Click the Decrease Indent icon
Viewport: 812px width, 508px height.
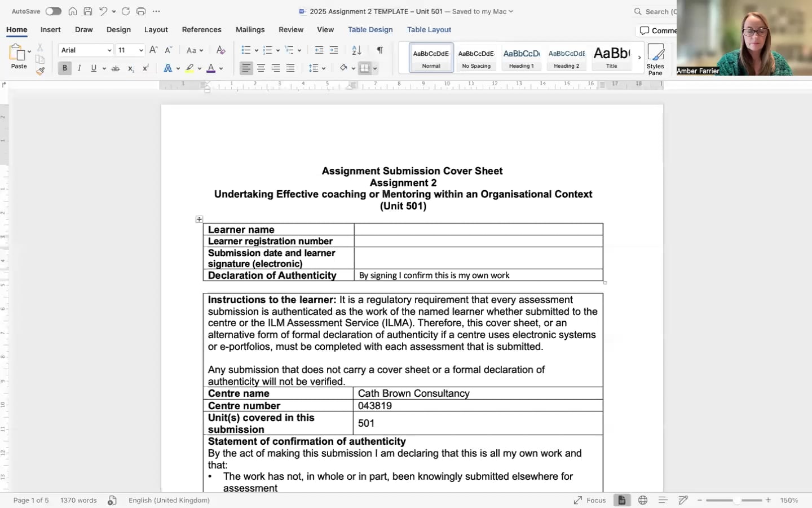(x=319, y=50)
